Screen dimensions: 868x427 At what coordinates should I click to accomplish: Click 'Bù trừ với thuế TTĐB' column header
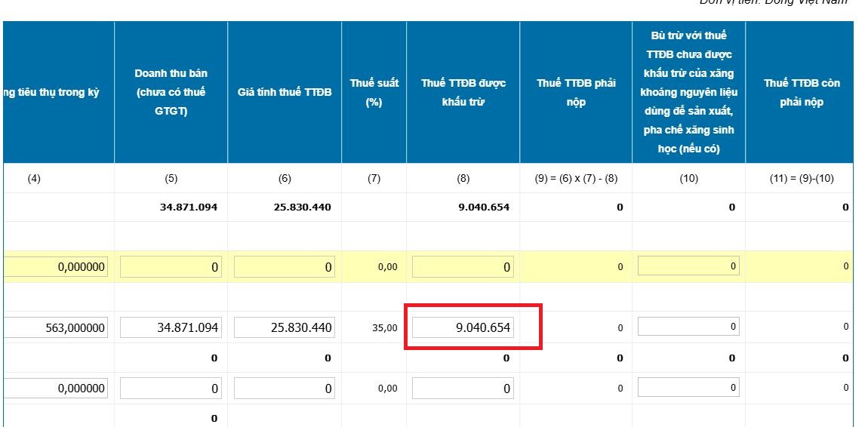click(x=688, y=92)
